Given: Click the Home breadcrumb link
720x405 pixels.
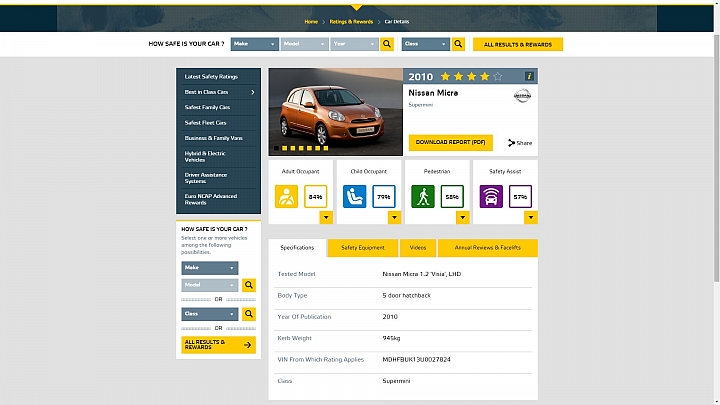Looking at the screenshot, I should pyautogui.click(x=311, y=22).
